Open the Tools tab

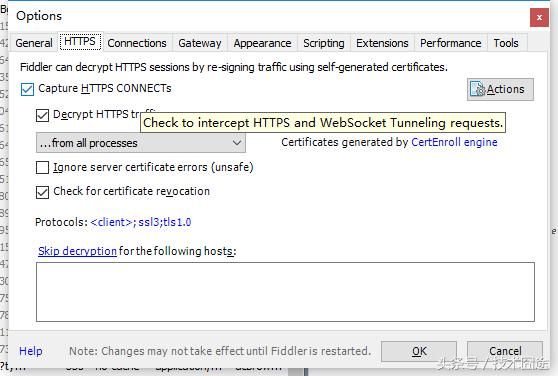(x=506, y=43)
